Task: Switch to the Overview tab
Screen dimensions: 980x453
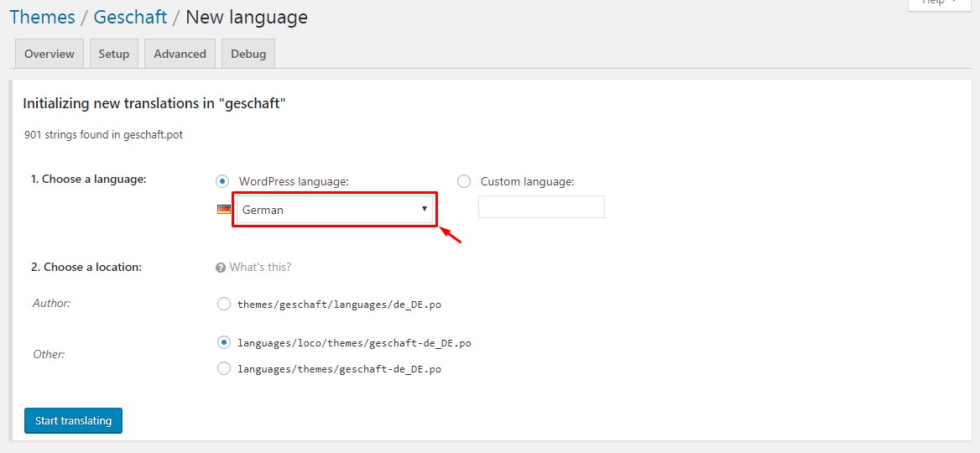Action: point(50,54)
